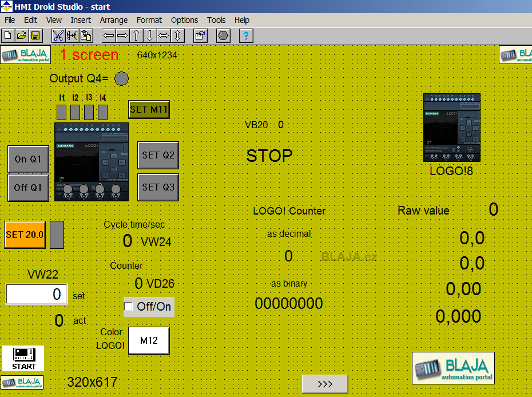Image resolution: width=532 pixels, height=397 pixels.
Task: Select the red 1.screen title text
Action: 89,54
